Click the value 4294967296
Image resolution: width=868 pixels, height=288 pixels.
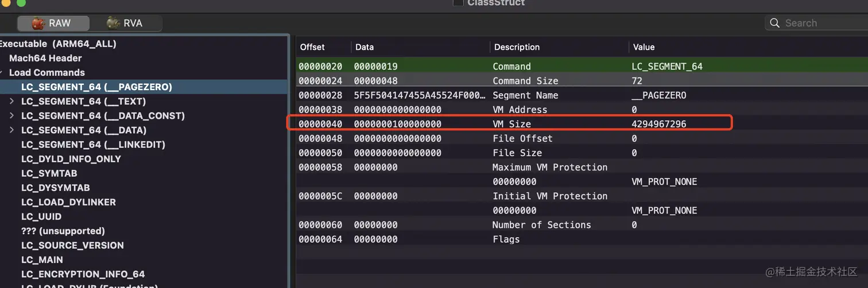(659, 123)
